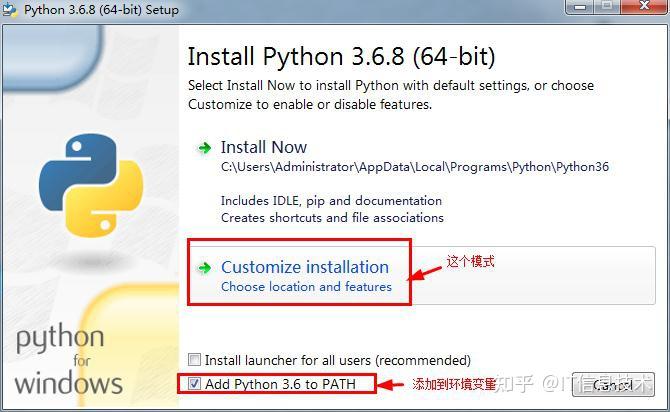Click Choose location and features subtitle
The width and height of the screenshot is (670, 412).
pos(306,287)
